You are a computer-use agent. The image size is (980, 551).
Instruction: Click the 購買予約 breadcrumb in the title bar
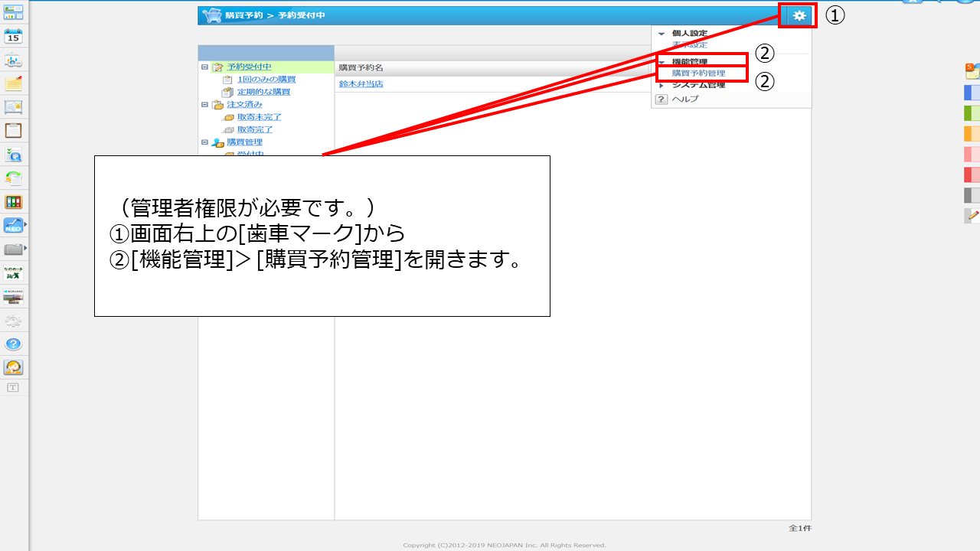(x=243, y=16)
